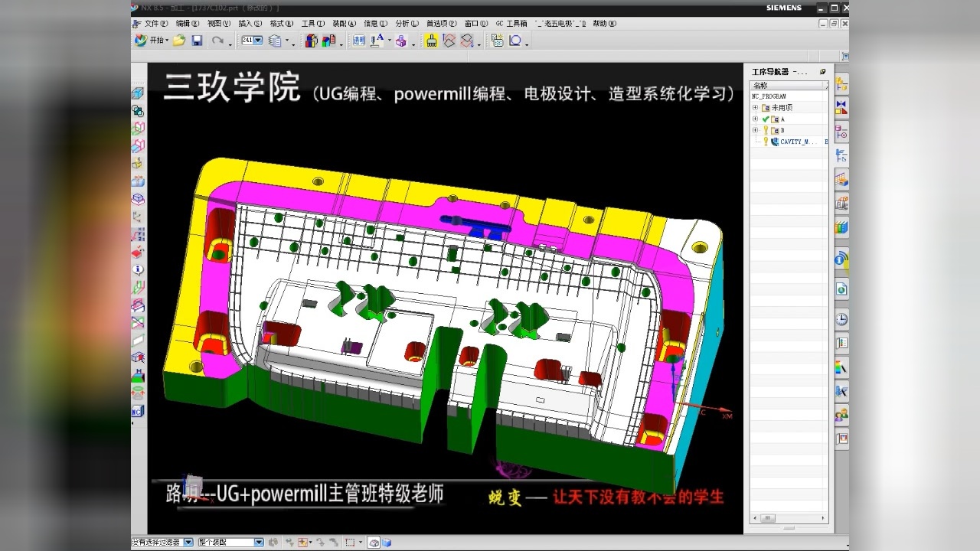The width and height of the screenshot is (980, 551).
Task: Open the bookshelf library tab in right sidebar
Action: tap(841, 227)
